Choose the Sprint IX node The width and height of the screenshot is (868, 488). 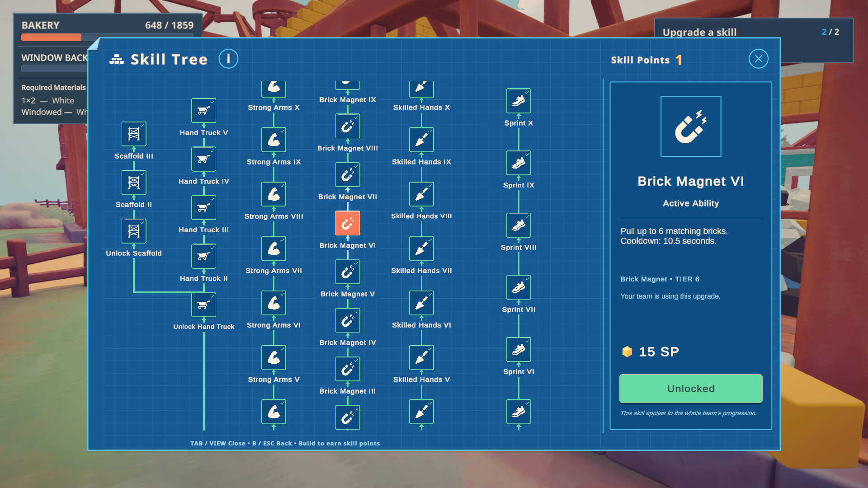(x=519, y=163)
